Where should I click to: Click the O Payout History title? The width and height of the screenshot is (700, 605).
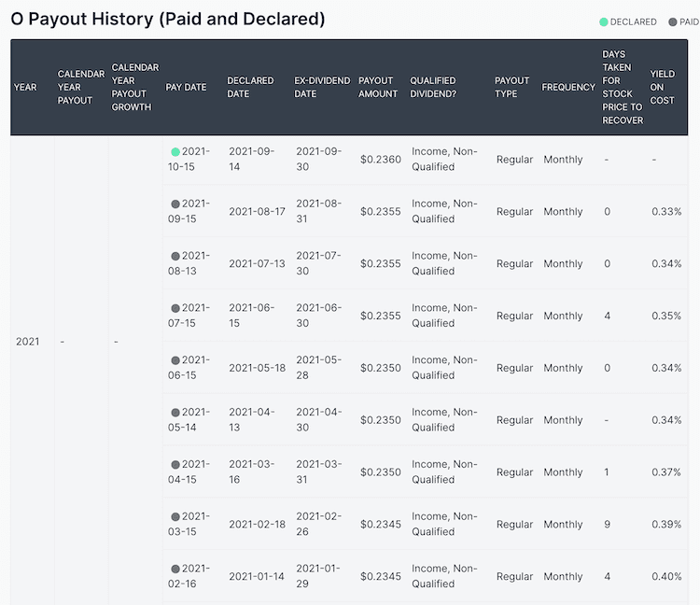tap(168, 19)
